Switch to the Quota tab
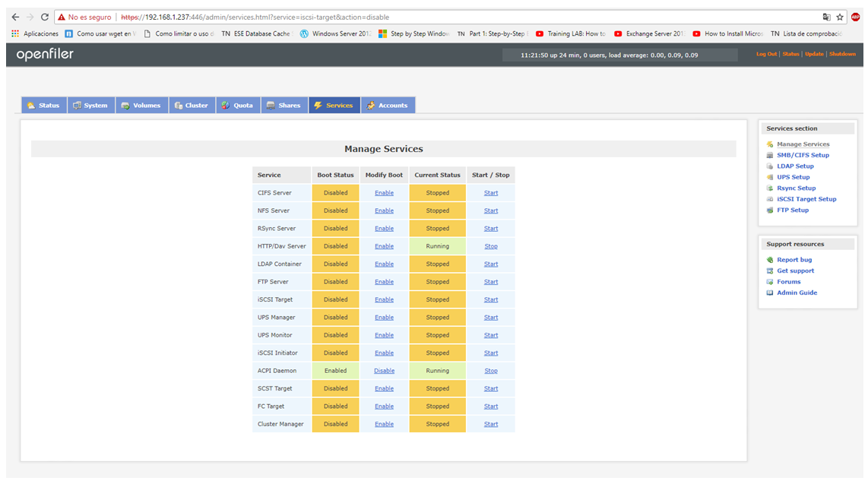The image size is (868, 490). point(238,105)
